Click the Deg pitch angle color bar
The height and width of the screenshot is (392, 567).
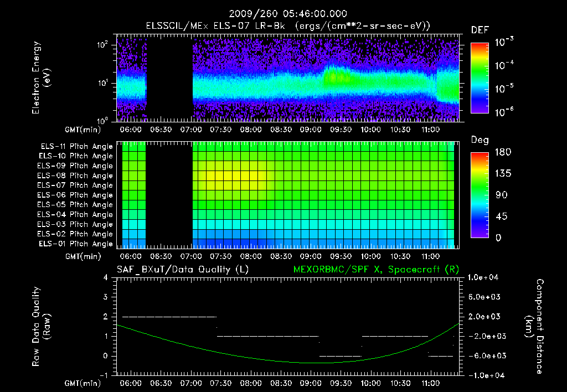pyautogui.click(x=480, y=195)
